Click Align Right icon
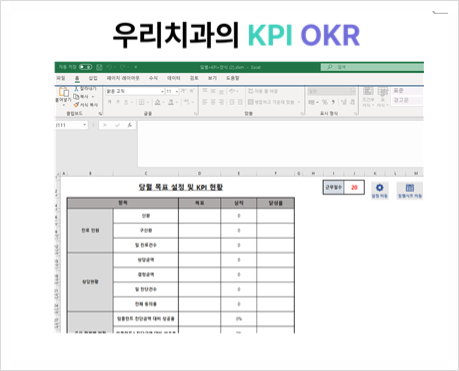 click(221, 102)
